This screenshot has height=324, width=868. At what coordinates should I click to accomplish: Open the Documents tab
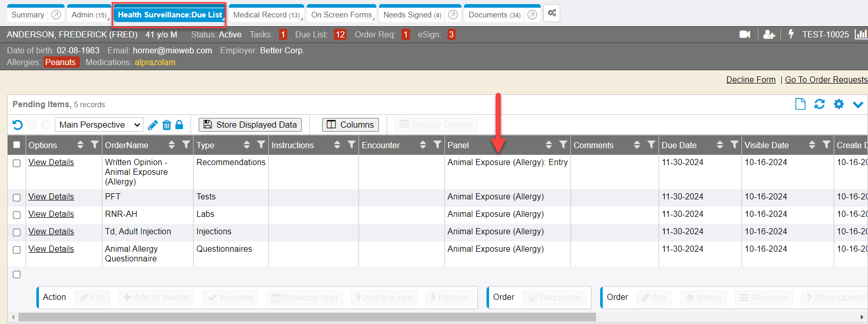tap(494, 15)
